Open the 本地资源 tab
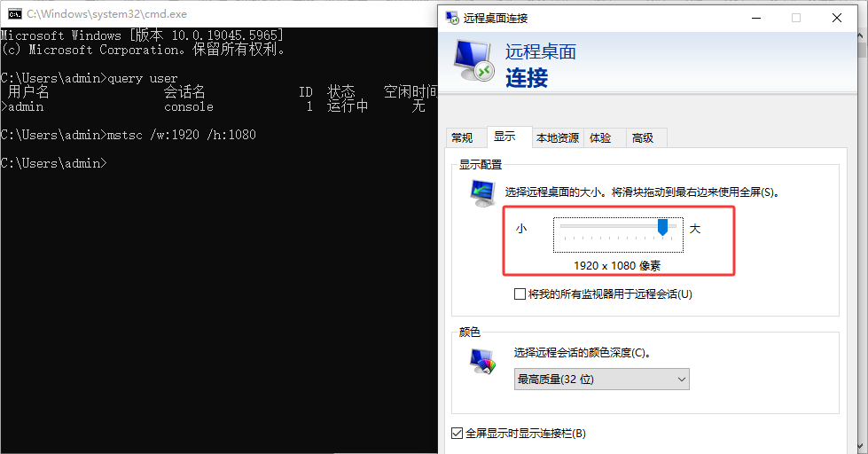 (x=558, y=137)
